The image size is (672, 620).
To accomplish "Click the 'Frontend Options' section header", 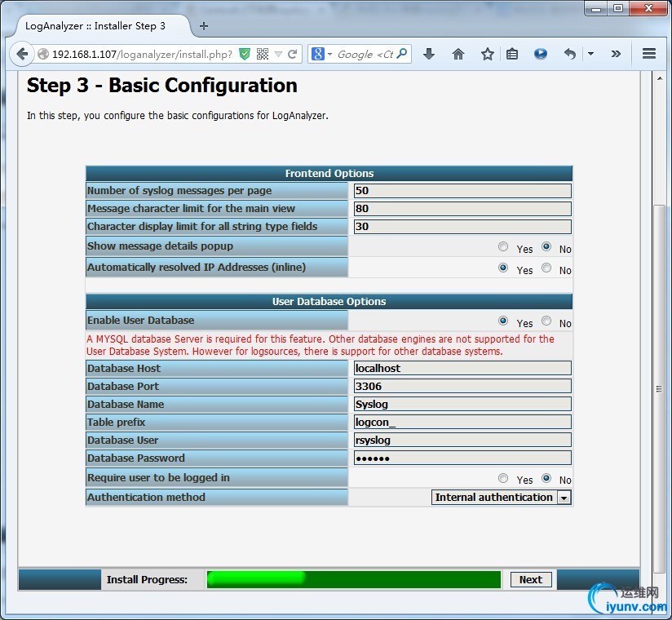I will pyautogui.click(x=329, y=174).
